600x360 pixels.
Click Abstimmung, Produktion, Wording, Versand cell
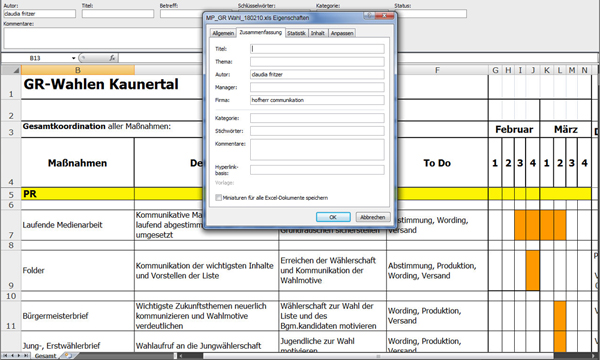coord(437,270)
